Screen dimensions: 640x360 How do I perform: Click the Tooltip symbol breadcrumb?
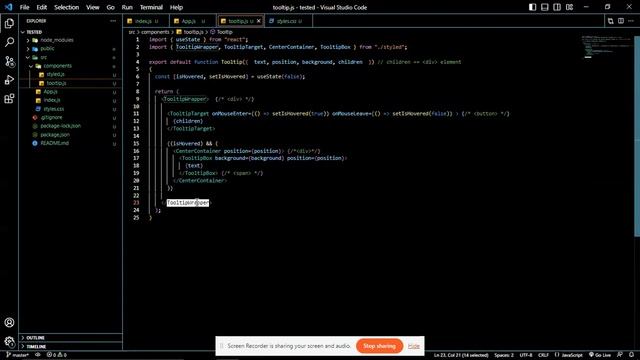coord(222,32)
